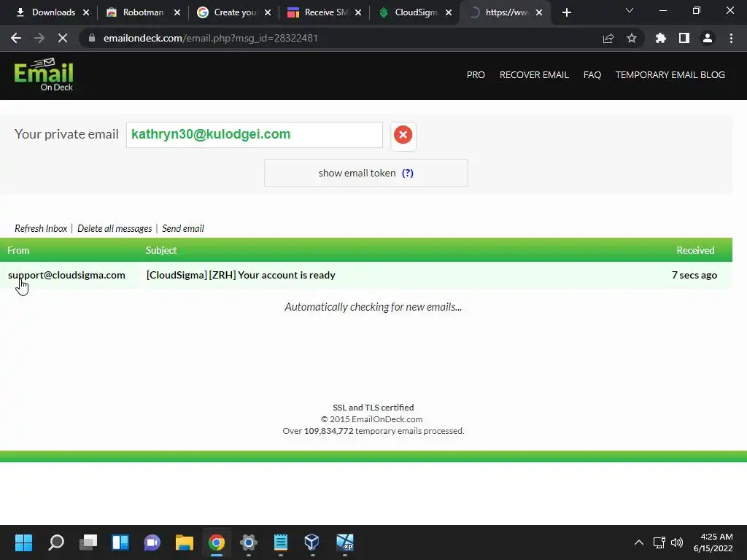Open the Chrome profile avatar icon
The image size is (747, 560).
[x=708, y=38]
